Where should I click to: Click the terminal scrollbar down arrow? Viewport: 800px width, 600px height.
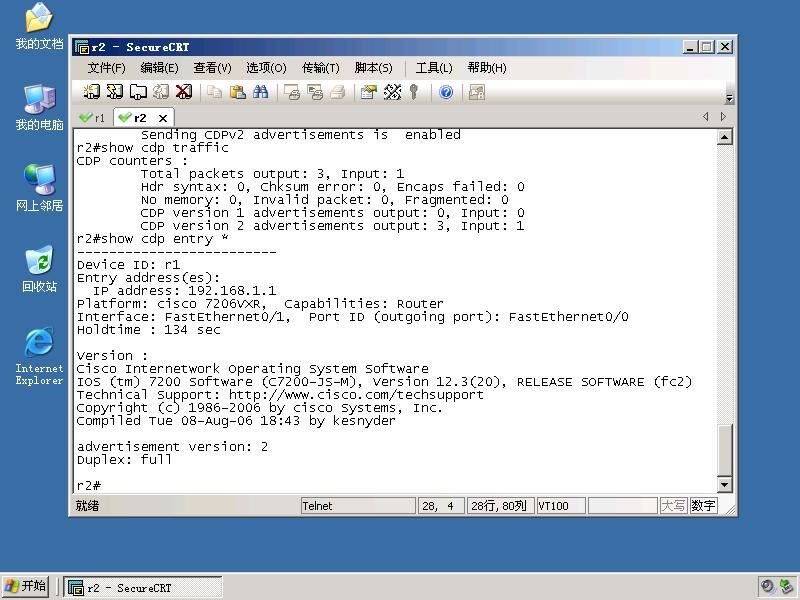tap(724, 484)
